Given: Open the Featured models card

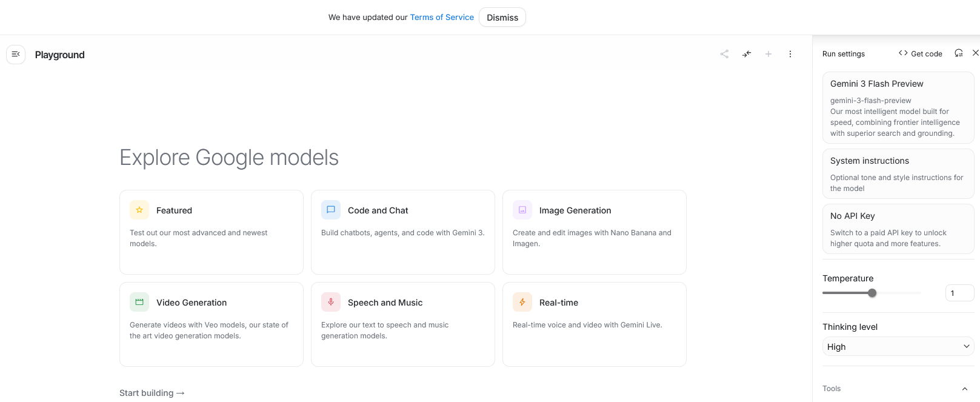Looking at the screenshot, I should pyautogui.click(x=212, y=232).
